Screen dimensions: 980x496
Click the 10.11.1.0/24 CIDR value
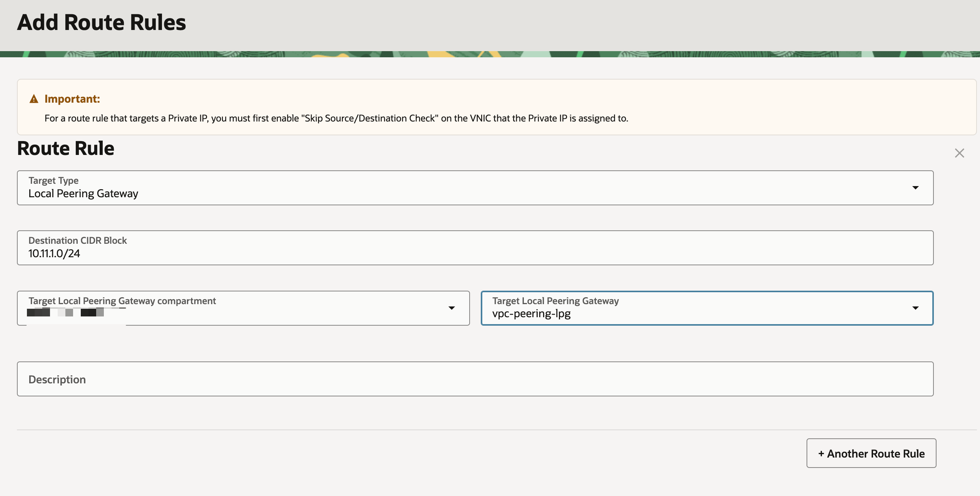(54, 253)
